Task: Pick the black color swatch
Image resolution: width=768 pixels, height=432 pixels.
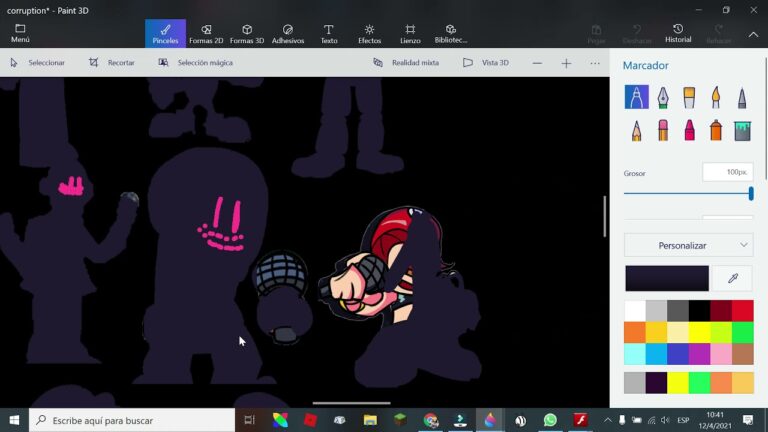Action: point(699,311)
